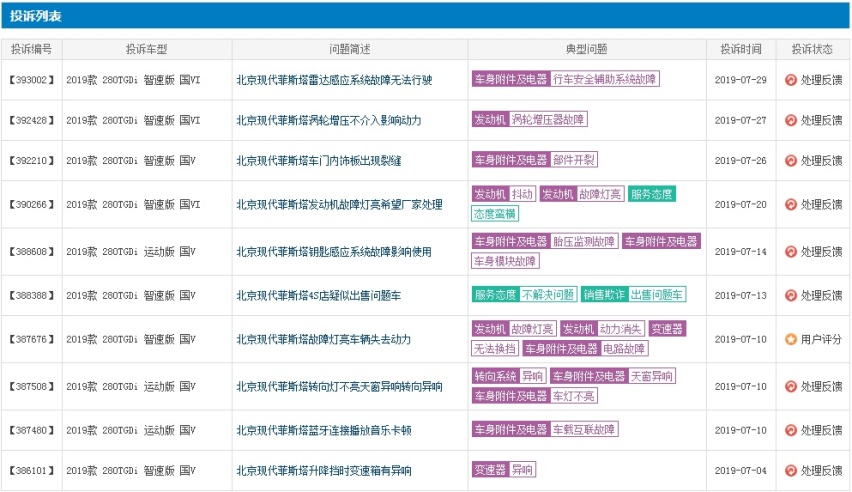The width and height of the screenshot is (852, 492).
Task: Click the 动力消失 tag
Action: pos(621,329)
